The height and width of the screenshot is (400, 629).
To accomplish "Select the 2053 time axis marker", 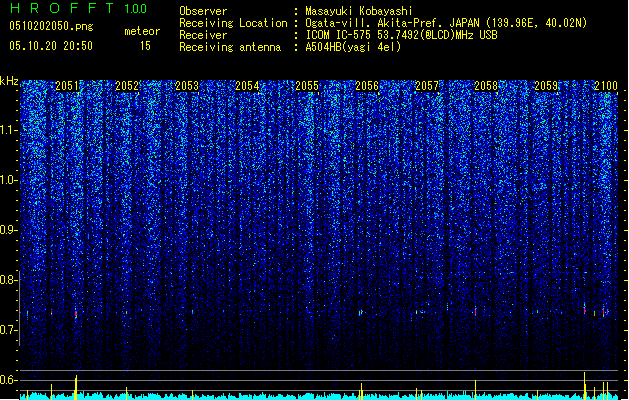I will (x=187, y=85).
